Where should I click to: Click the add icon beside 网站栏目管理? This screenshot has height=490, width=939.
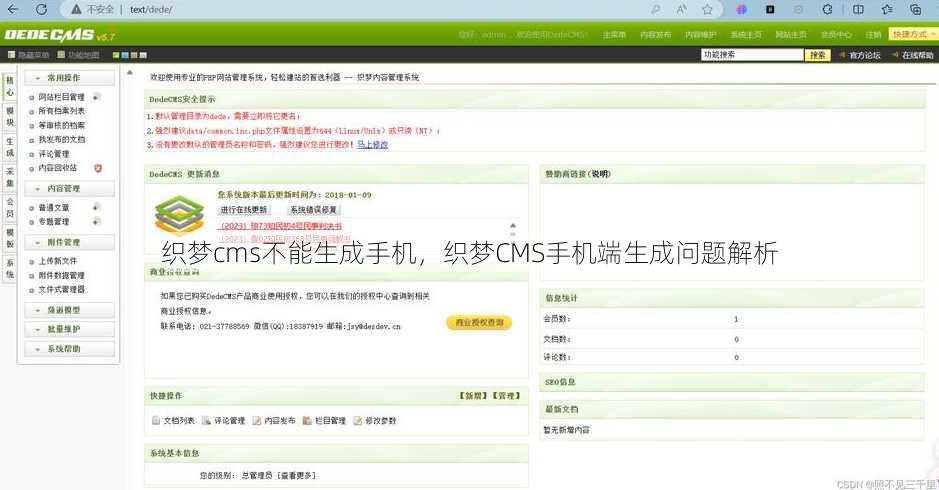point(96,96)
